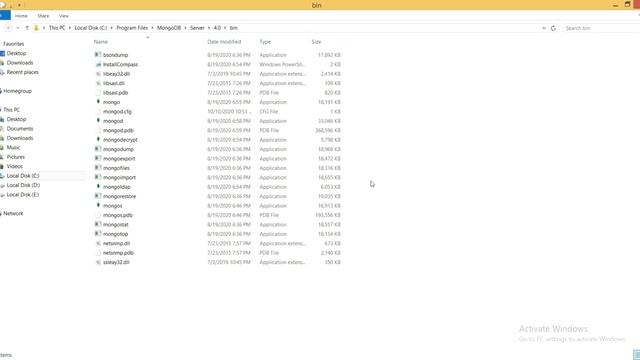Click the Local Disk (E:) drive icon
Image resolution: width=640 pixels, height=360 pixels.
click(2, 195)
